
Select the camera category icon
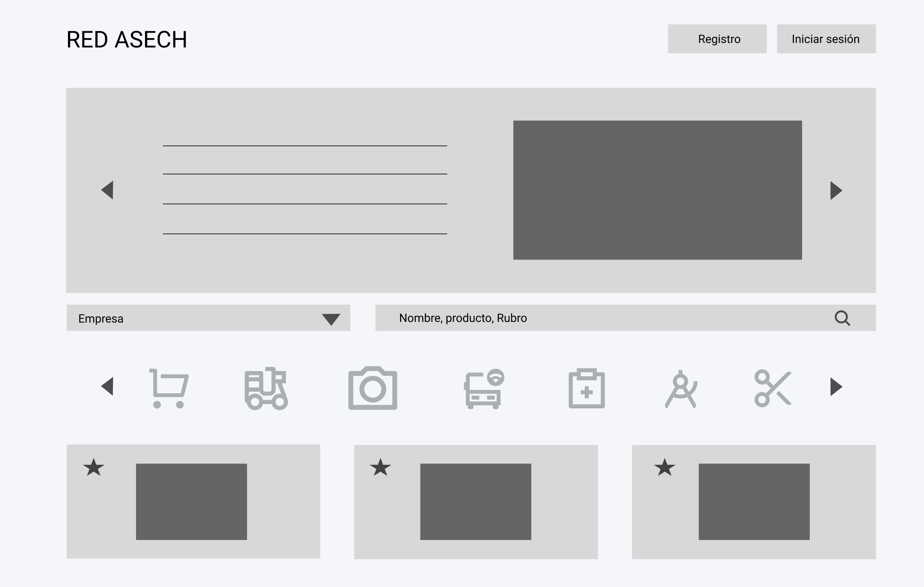coord(373,388)
